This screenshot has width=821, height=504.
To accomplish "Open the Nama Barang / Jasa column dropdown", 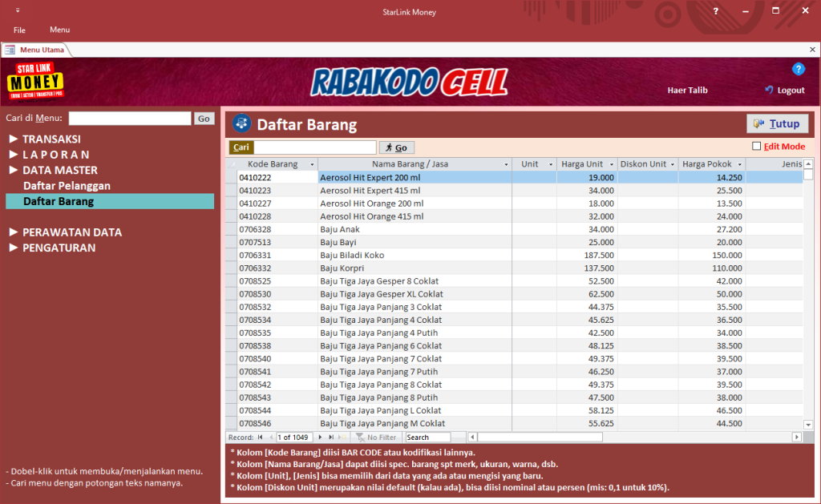I will point(506,164).
